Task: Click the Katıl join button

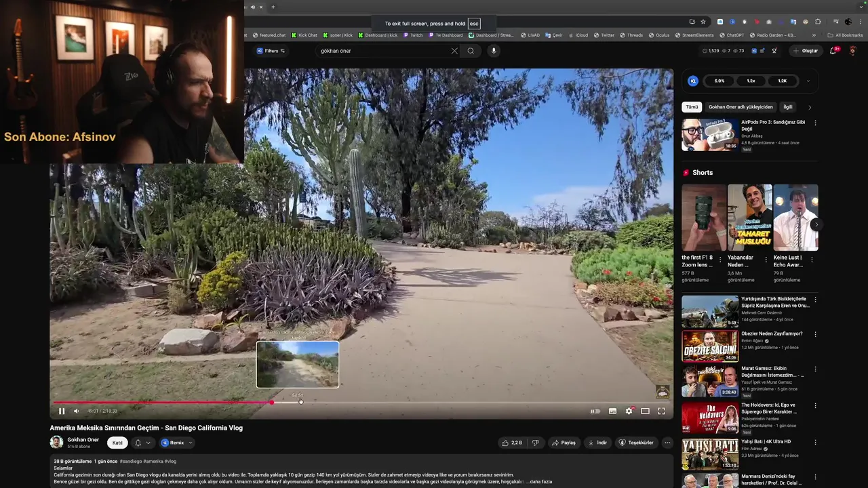Action: (117, 443)
